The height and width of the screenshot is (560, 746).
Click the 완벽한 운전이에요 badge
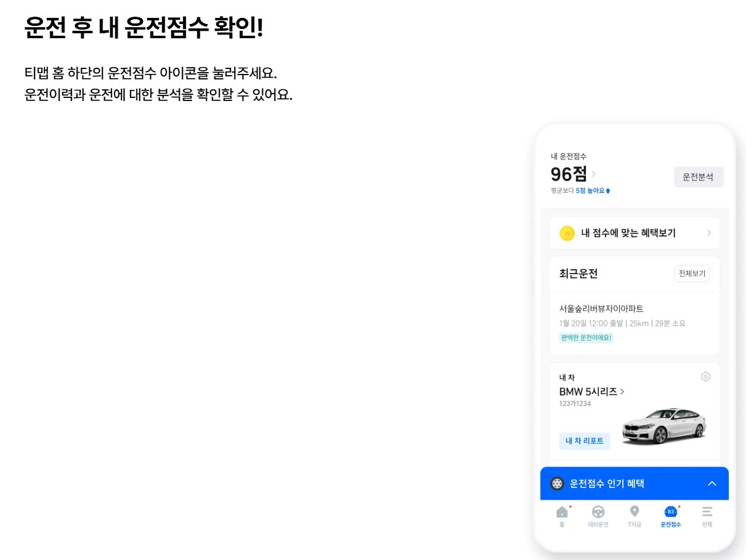pyautogui.click(x=585, y=338)
